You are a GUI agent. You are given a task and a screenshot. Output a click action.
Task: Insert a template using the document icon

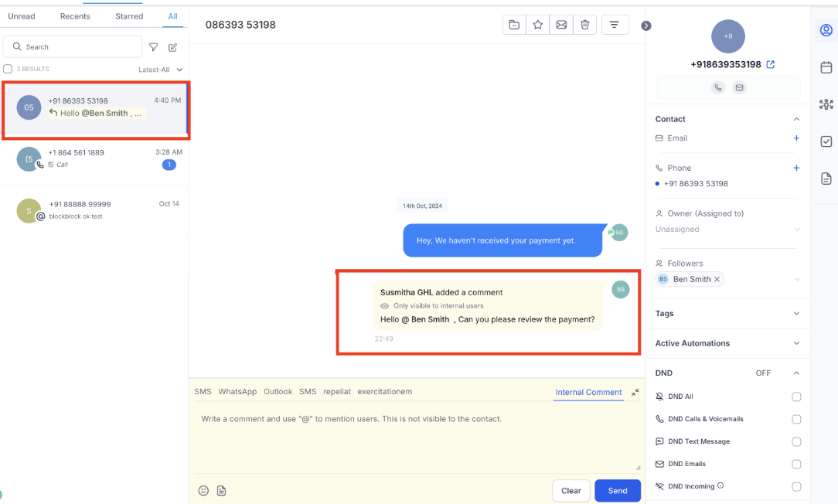coord(221,491)
